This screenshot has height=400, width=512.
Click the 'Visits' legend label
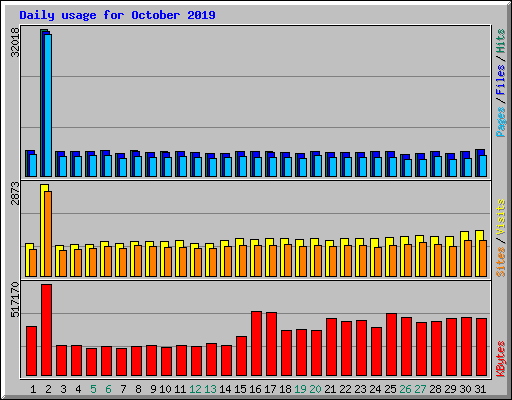500,218
